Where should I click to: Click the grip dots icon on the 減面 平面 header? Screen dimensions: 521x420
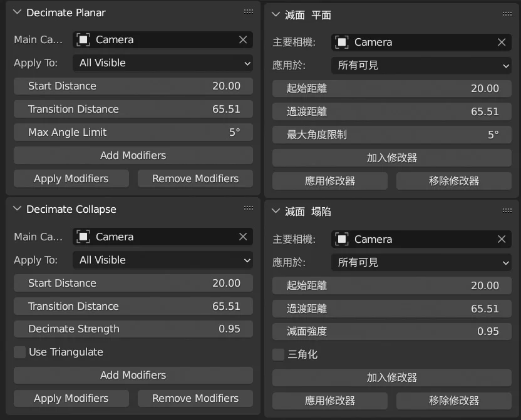pyautogui.click(x=507, y=14)
